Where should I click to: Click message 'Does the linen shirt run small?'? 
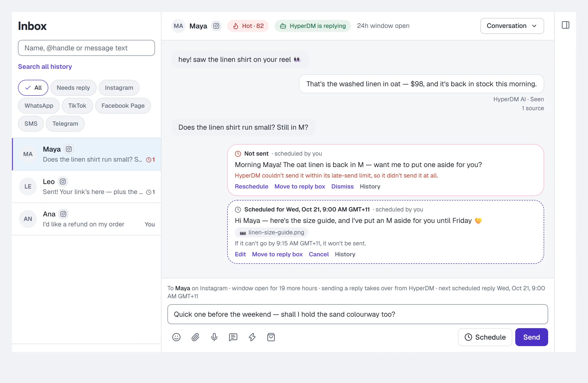tap(243, 127)
